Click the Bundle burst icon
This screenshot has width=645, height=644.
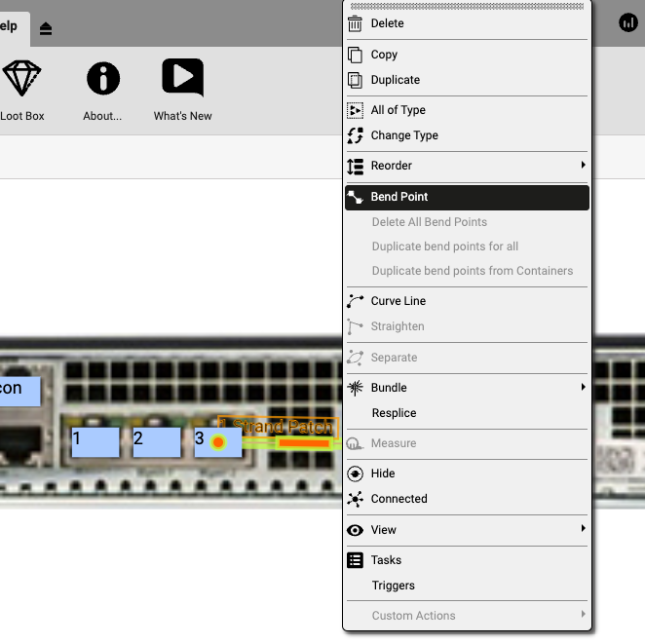[x=355, y=388]
